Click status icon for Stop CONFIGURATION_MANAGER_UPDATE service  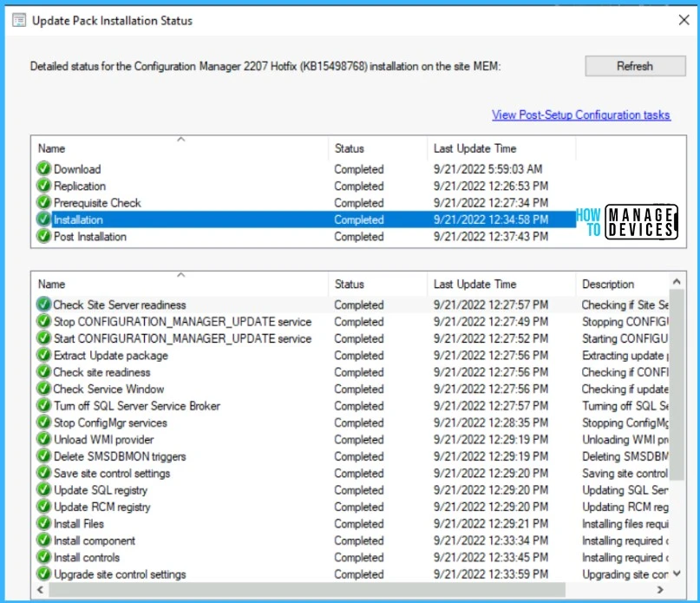43,322
